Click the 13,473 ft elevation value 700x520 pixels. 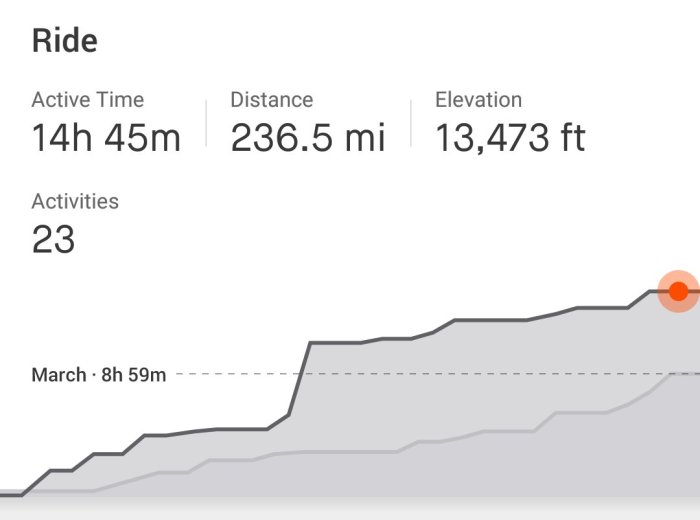tap(510, 138)
